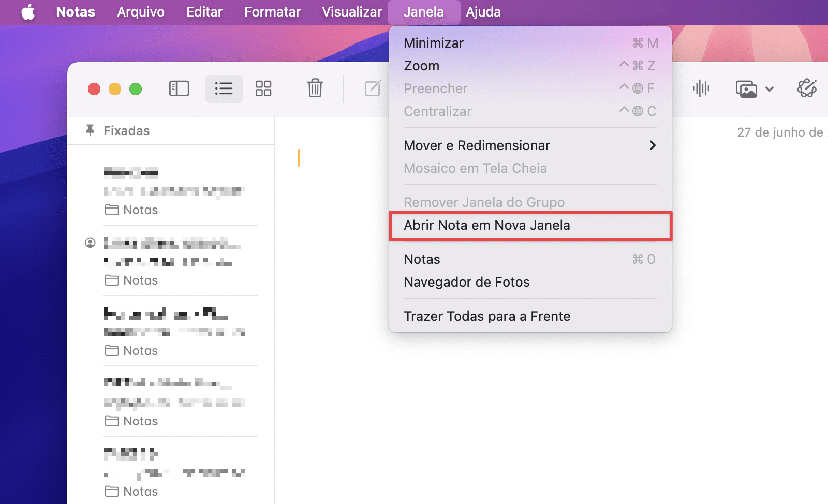
Task: Close the open Janela menu
Action: [x=424, y=12]
